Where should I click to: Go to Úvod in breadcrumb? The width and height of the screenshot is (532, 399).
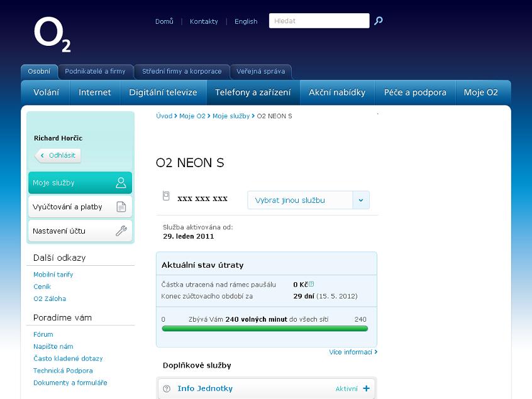point(164,116)
